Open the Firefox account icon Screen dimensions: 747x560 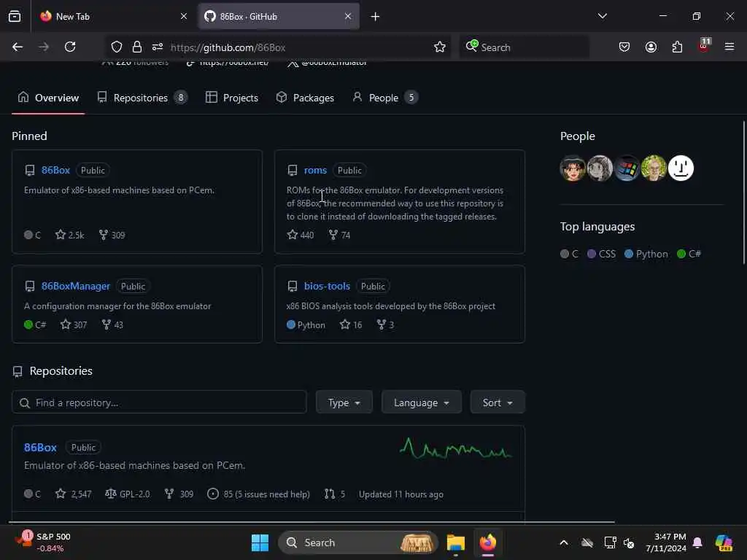point(651,47)
